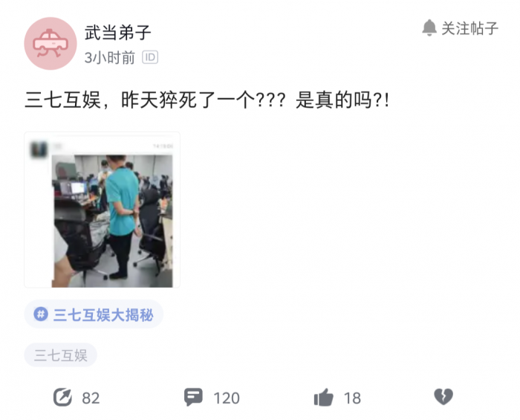Click the ID badge next to the timestamp
Screen dimensions: 520x420
(x=150, y=57)
